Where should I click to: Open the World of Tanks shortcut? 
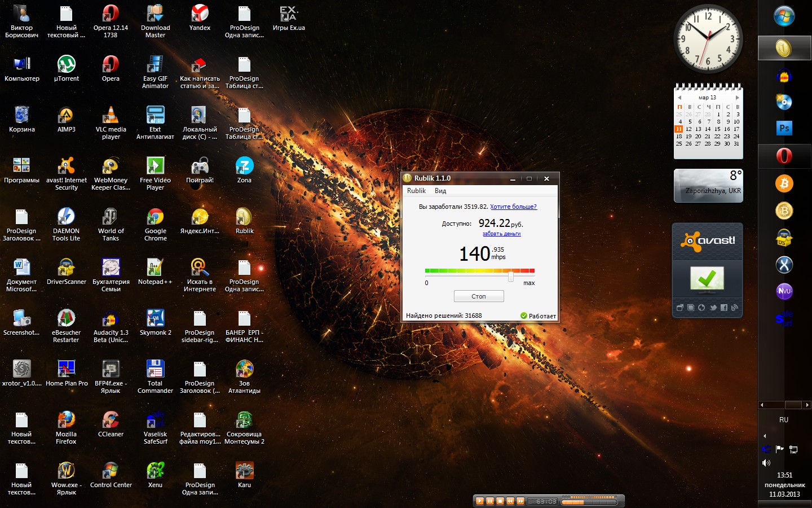[x=111, y=217]
